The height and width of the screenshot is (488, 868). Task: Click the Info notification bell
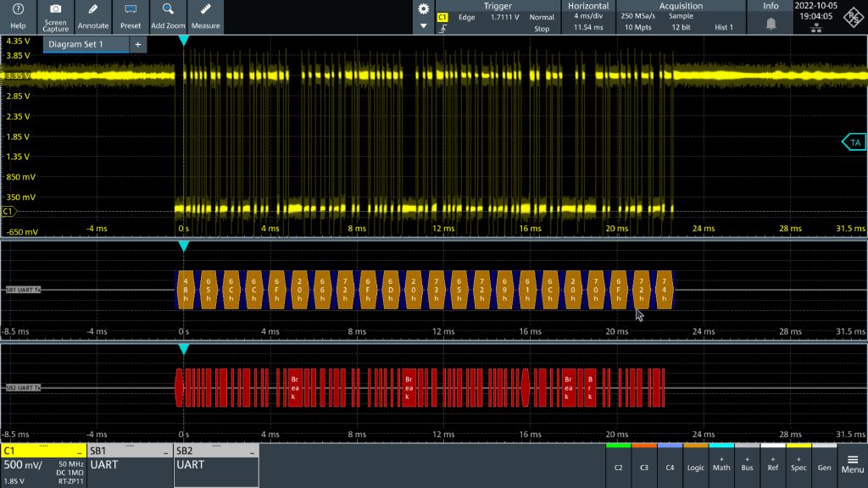click(x=771, y=24)
